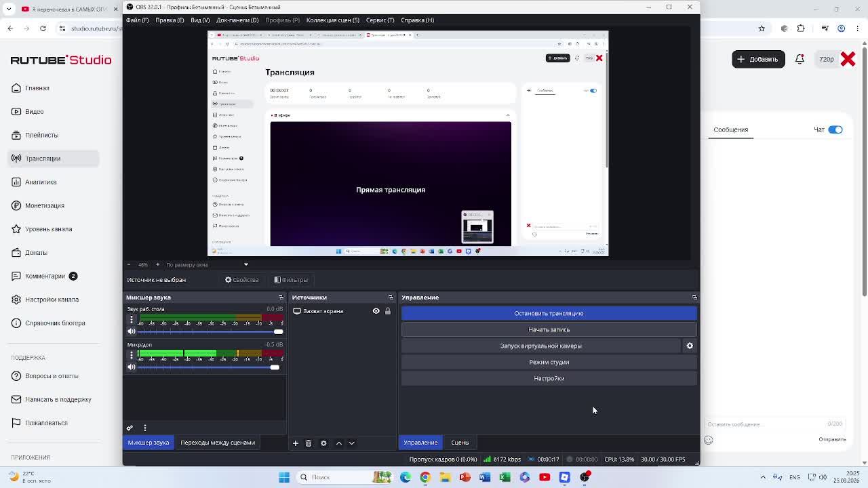
Task: Click the Windows Start button
Action: click(284, 477)
